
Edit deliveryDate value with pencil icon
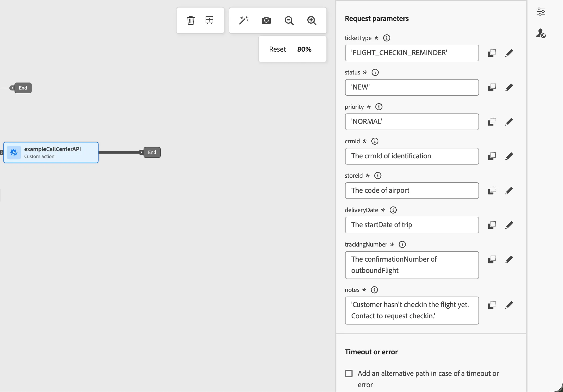coord(509,225)
